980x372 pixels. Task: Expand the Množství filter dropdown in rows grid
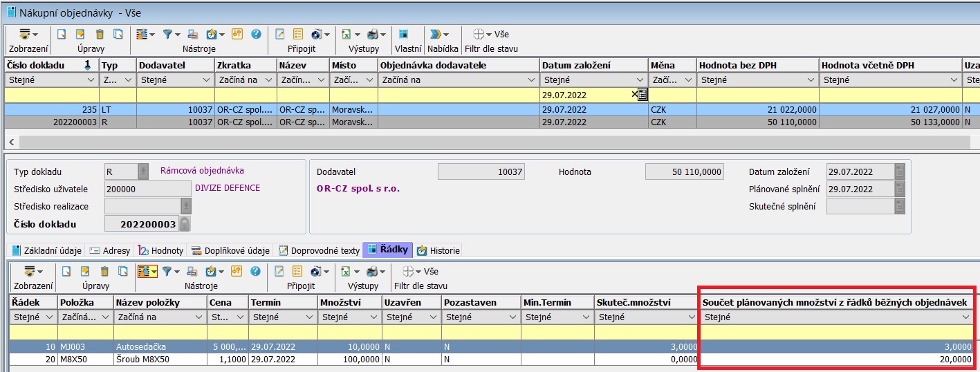[373, 317]
